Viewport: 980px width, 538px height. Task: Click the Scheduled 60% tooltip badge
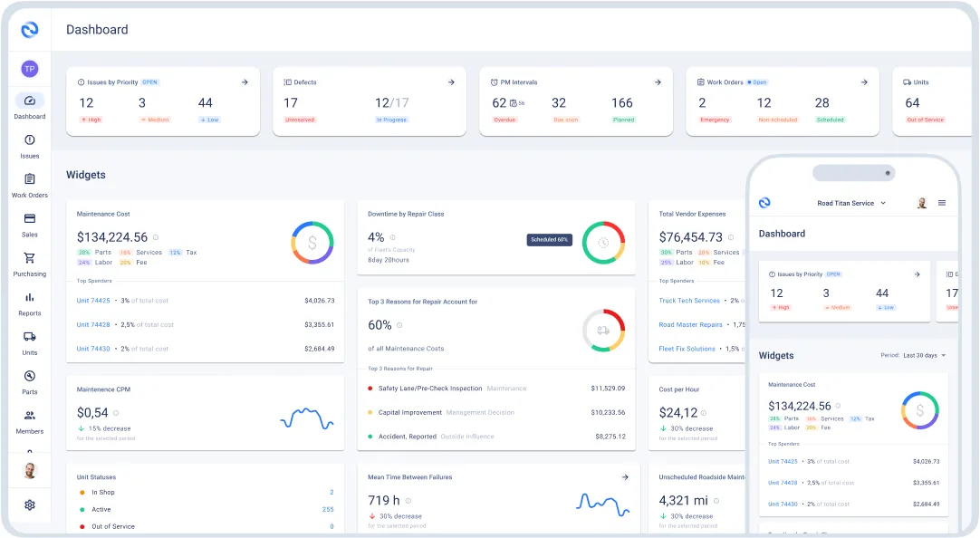pyautogui.click(x=550, y=240)
